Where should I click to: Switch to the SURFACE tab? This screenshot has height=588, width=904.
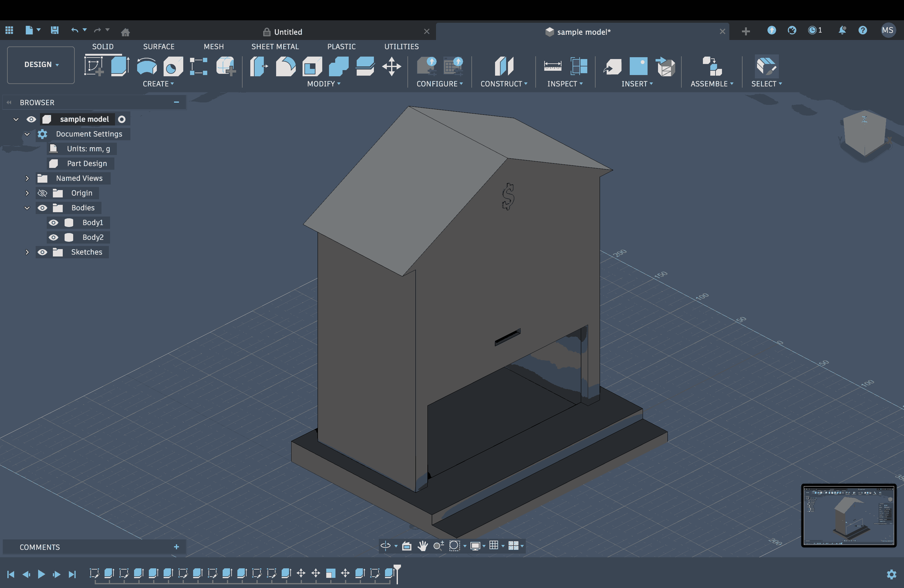[x=159, y=46]
